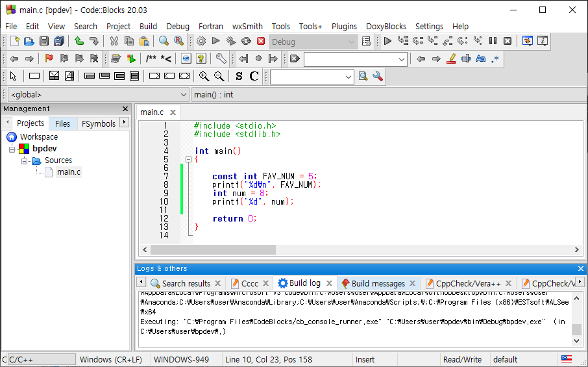The image size is (588, 367).
Task: Click the Redo arrow icon
Action: pyautogui.click(x=94, y=41)
